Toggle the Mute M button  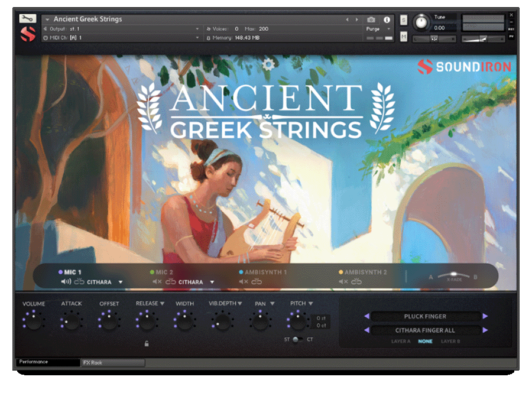click(x=403, y=36)
